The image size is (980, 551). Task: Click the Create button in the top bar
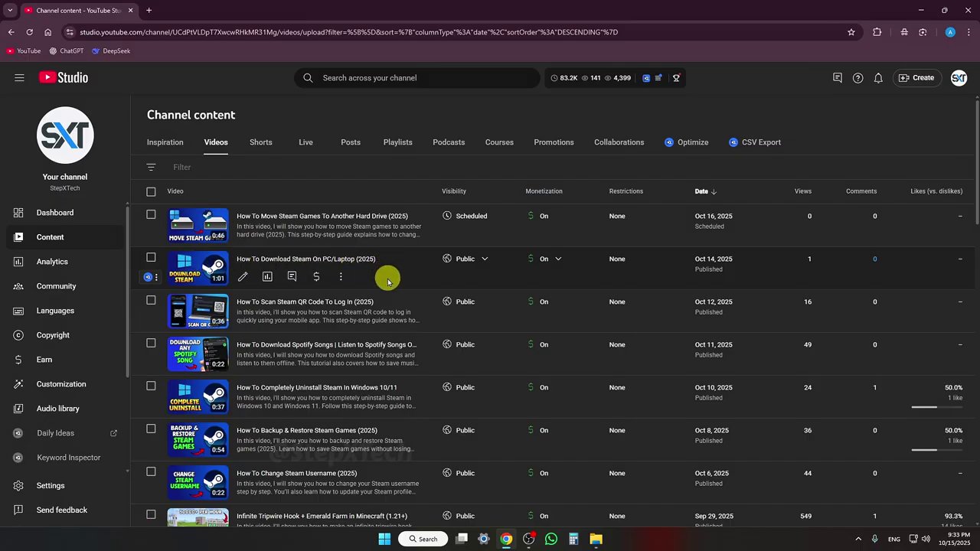click(916, 77)
